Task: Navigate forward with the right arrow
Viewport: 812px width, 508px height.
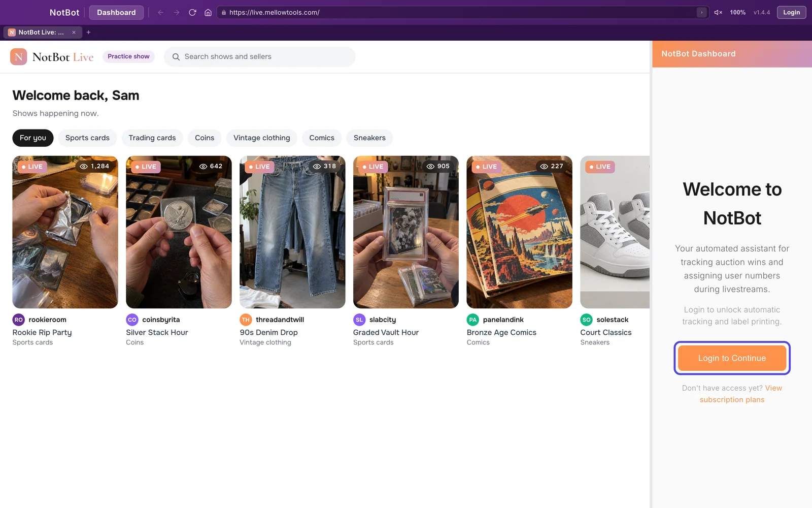Action: (176, 12)
